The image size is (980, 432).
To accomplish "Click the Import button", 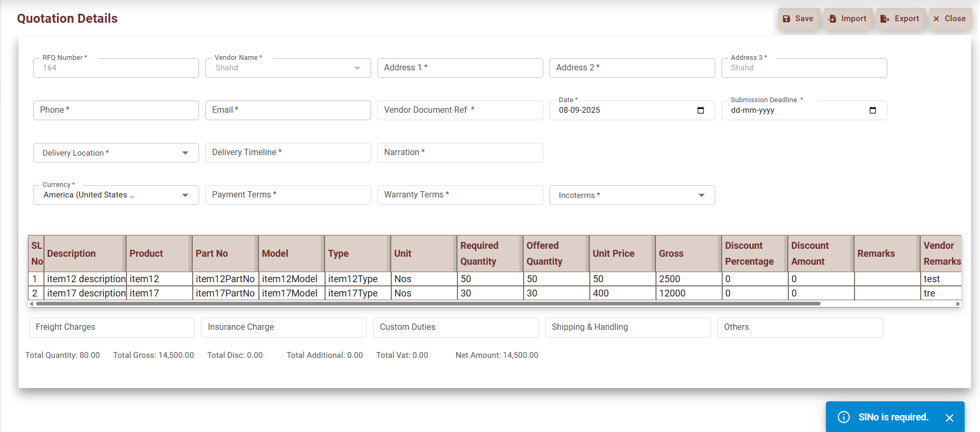I will [848, 19].
